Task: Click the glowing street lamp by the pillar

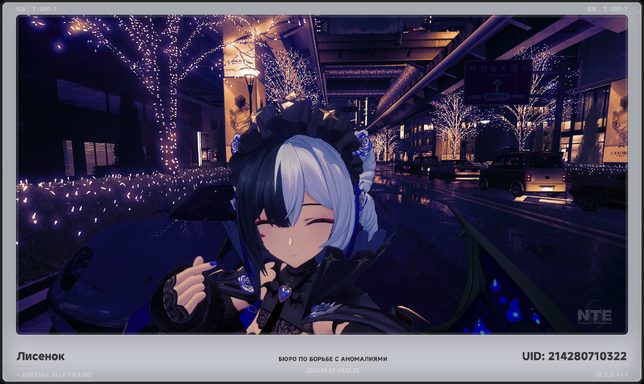Action: tap(249, 75)
